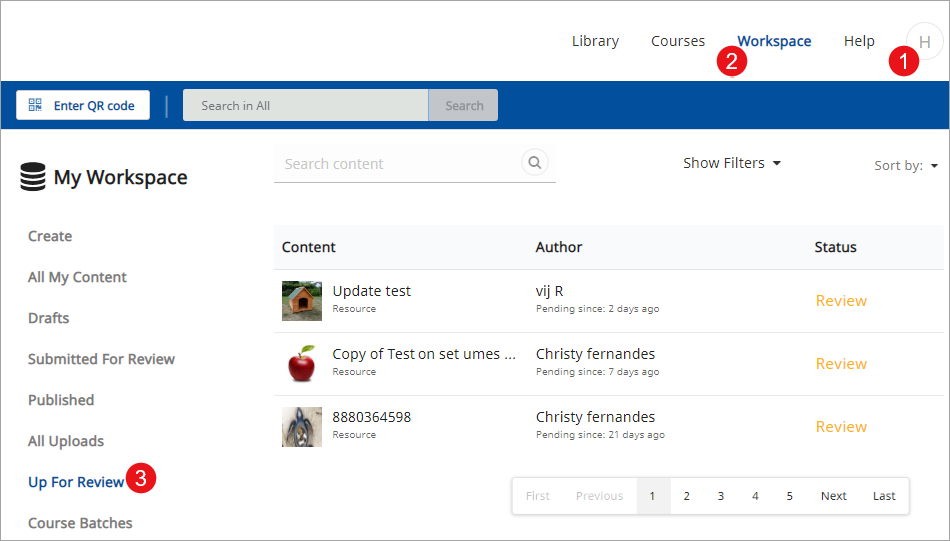Click Review status for Update test

[841, 300]
